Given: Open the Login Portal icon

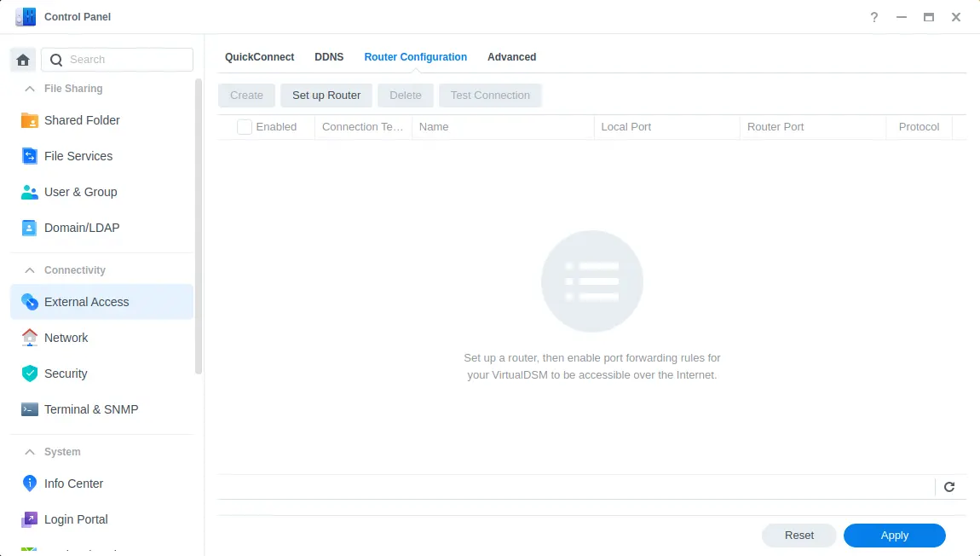Looking at the screenshot, I should tap(29, 519).
